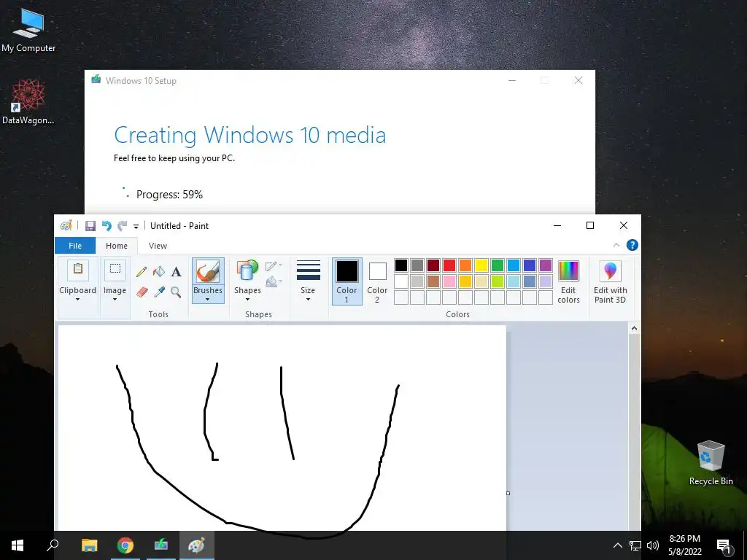This screenshot has width=747, height=560.
Task: Open Paint Help question mark icon
Action: coord(632,245)
